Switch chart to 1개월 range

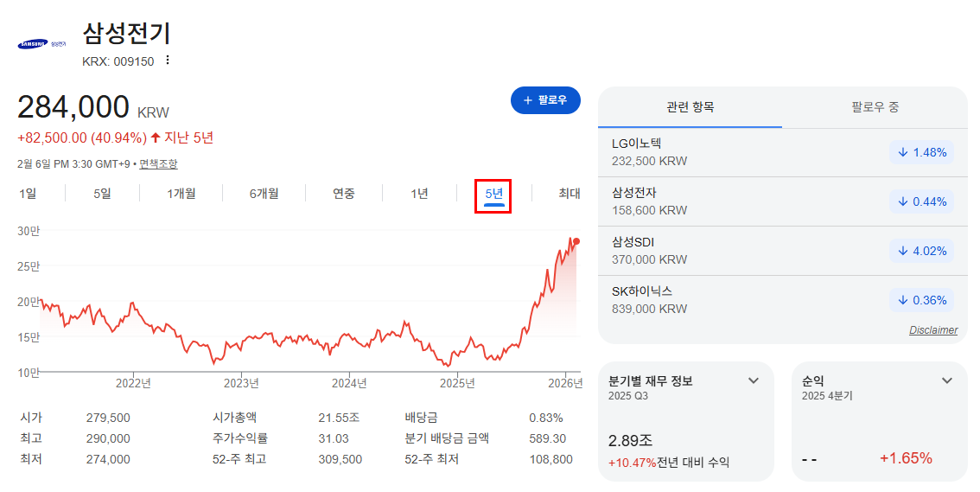click(181, 194)
